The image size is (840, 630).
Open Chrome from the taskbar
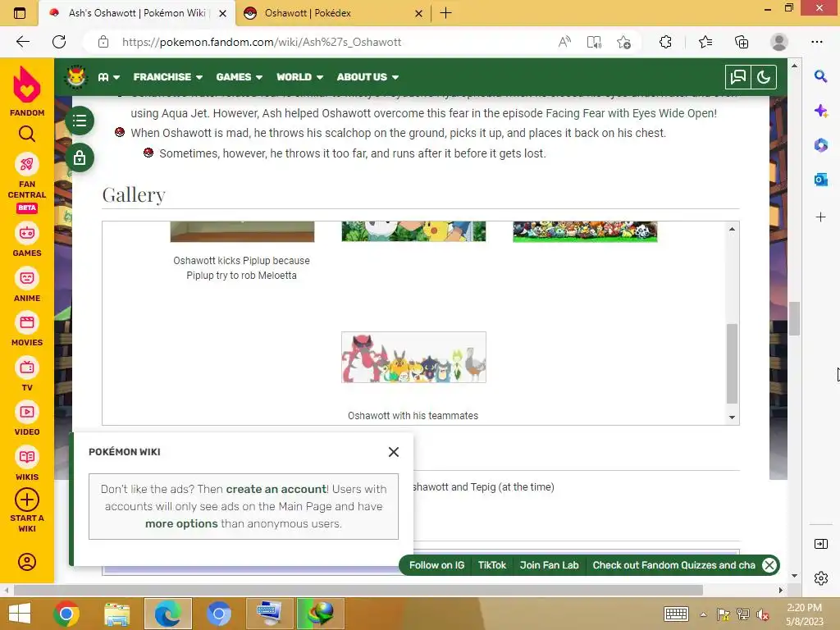66,614
